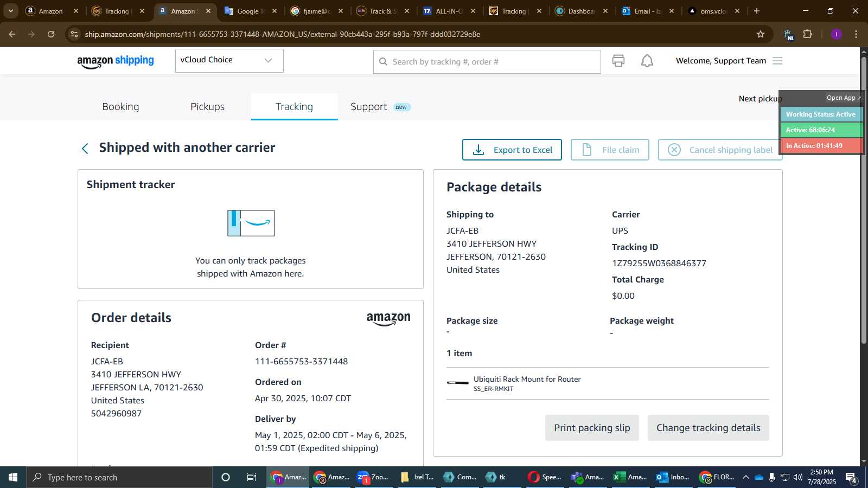Open the tab search dropdown arrow
This screenshot has height=488, width=868.
pyautogui.click(x=11, y=11)
